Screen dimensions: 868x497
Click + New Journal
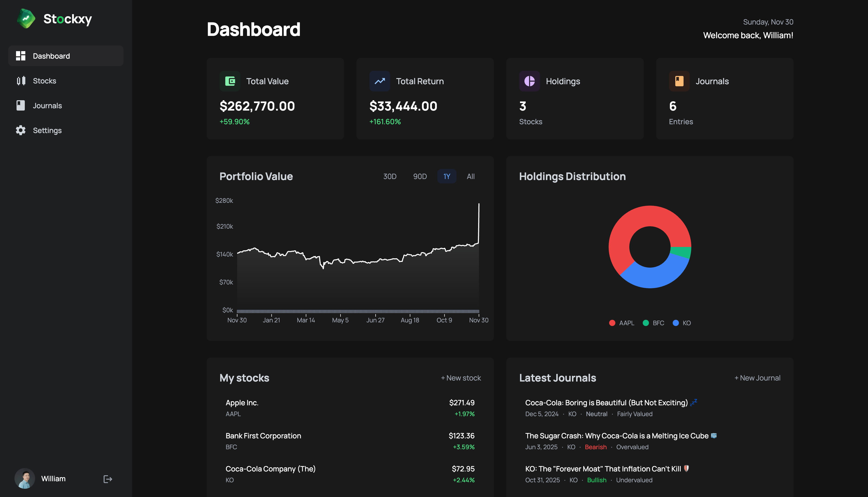pos(757,378)
